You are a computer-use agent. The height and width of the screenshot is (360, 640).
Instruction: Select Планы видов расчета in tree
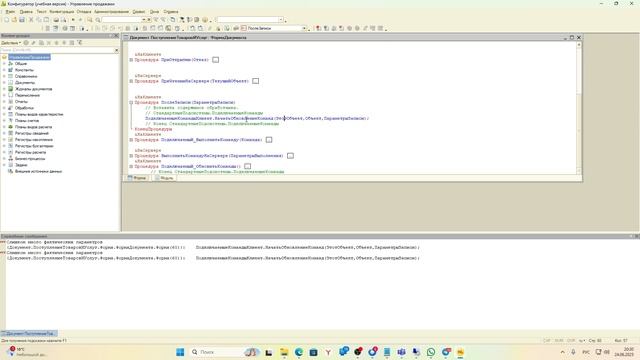(33, 127)
